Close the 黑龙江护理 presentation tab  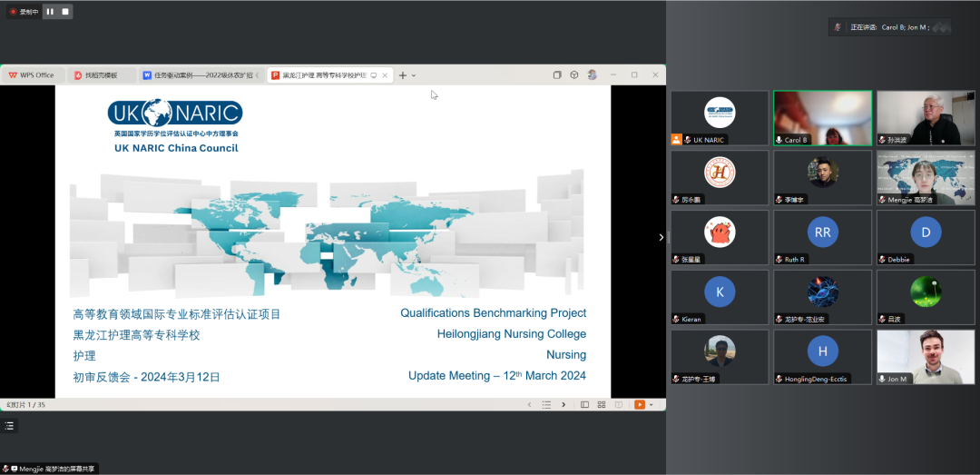(x=385, y=75)
